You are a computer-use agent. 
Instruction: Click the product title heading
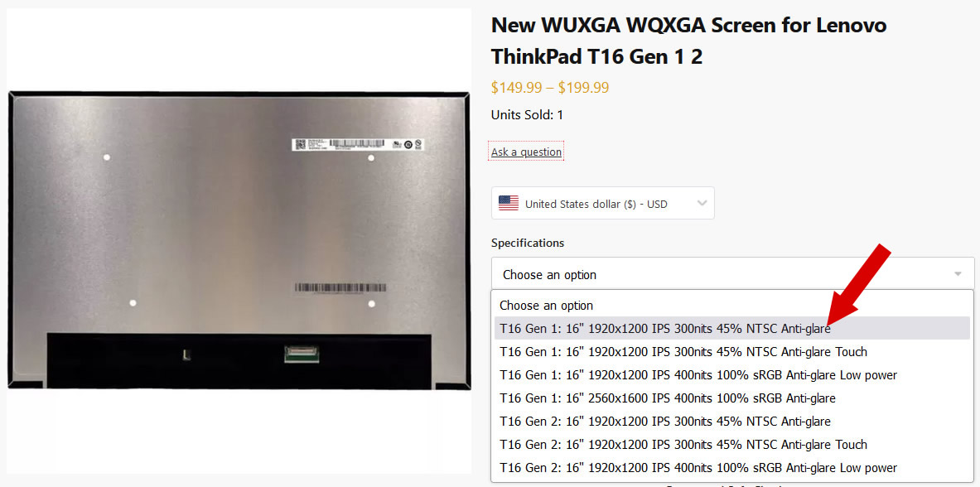(x=688, y=41)
